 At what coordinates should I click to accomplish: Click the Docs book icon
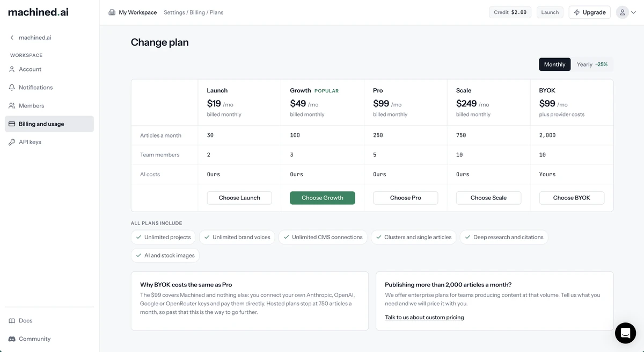[12, 321]
